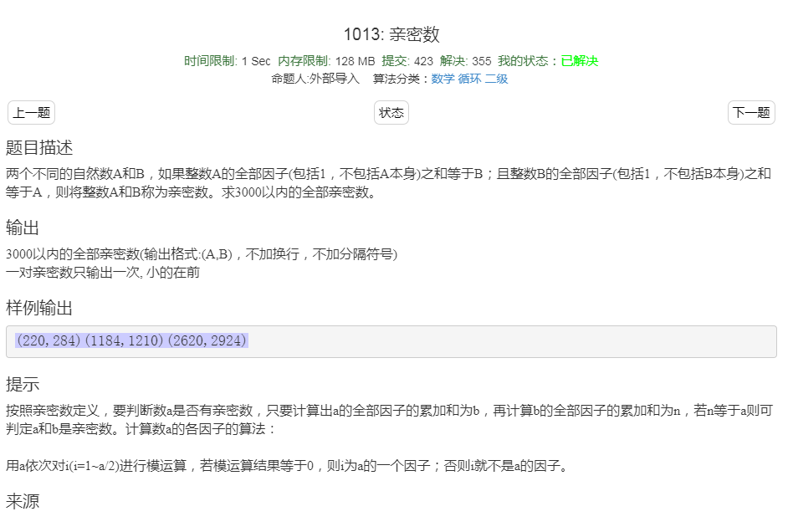The image size is (793, 532).
Task: Click the 命题人:外部导入 text
Action: (315, 79)
